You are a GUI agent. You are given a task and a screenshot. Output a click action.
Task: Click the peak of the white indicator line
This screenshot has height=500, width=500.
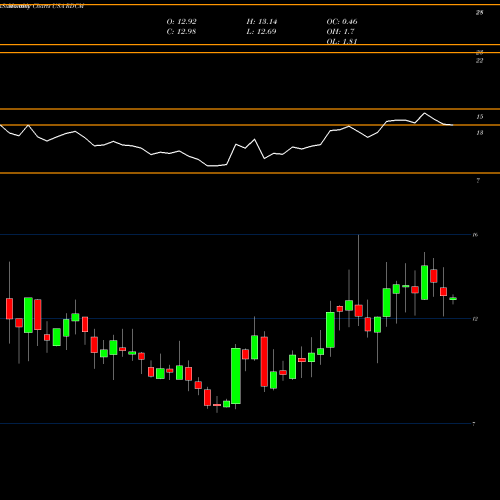click(424, 114)
